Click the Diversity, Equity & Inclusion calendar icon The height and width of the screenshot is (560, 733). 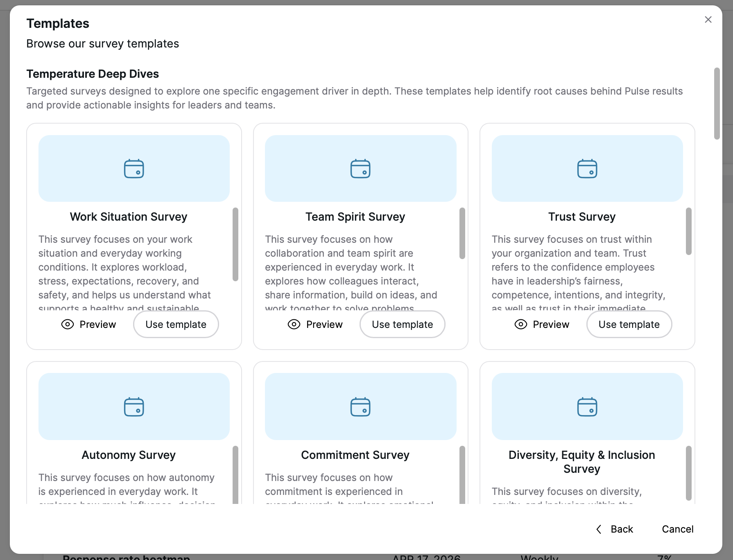tap(587, 407)
